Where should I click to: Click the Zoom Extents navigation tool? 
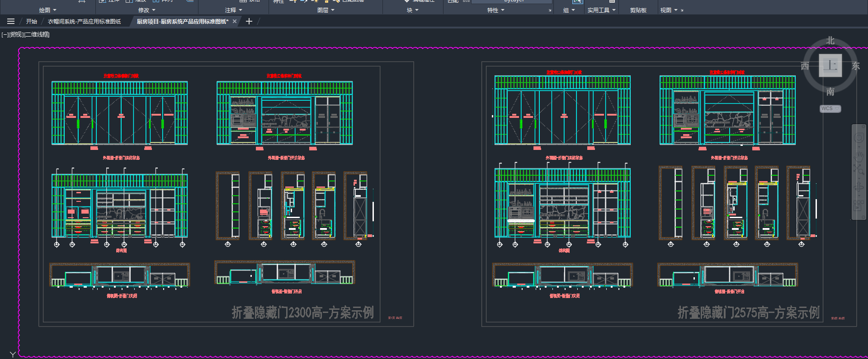click(x=859, y=169)
